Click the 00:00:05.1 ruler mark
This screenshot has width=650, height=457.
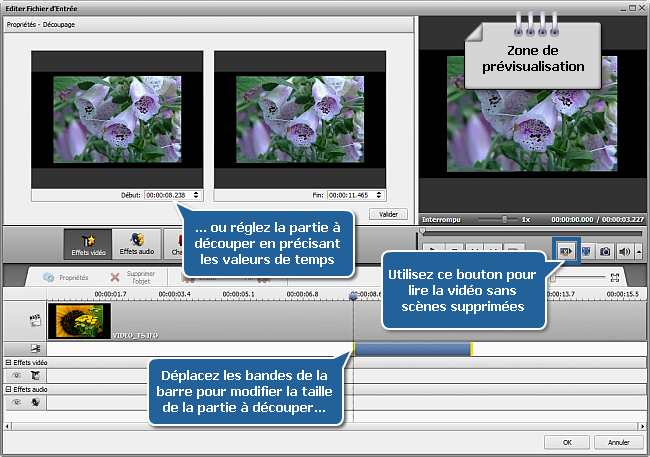[x=238, y=294]
